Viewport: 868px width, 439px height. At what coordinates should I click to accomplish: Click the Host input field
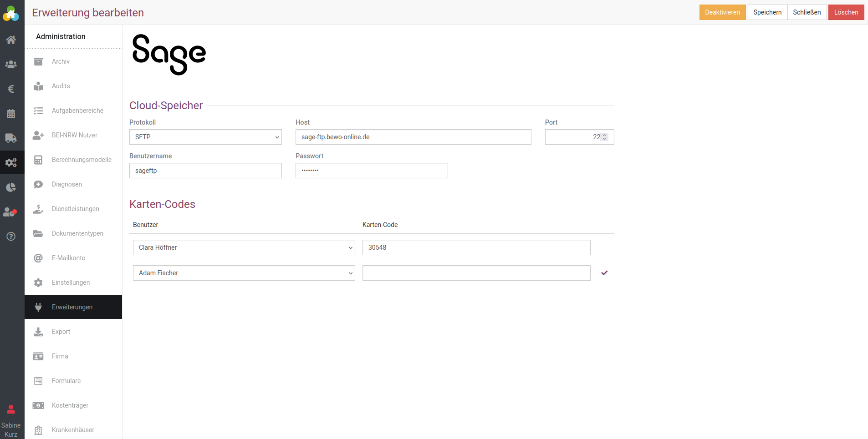[x=413, y=137]
